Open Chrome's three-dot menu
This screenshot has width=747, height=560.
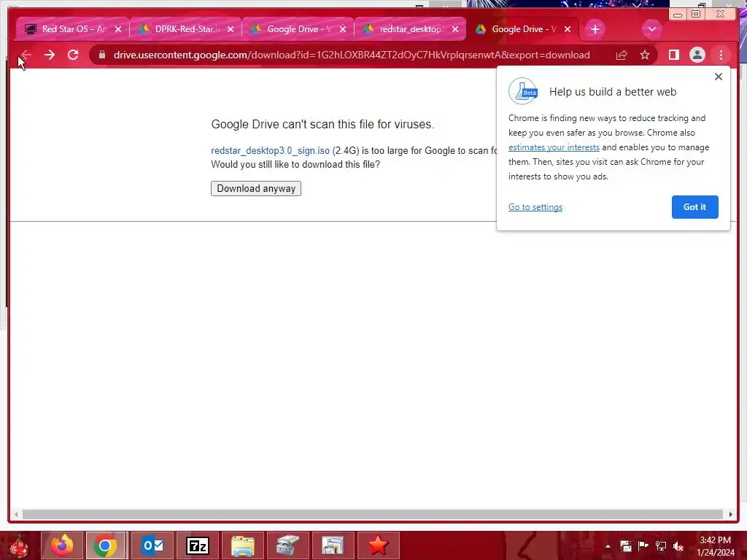721,55
